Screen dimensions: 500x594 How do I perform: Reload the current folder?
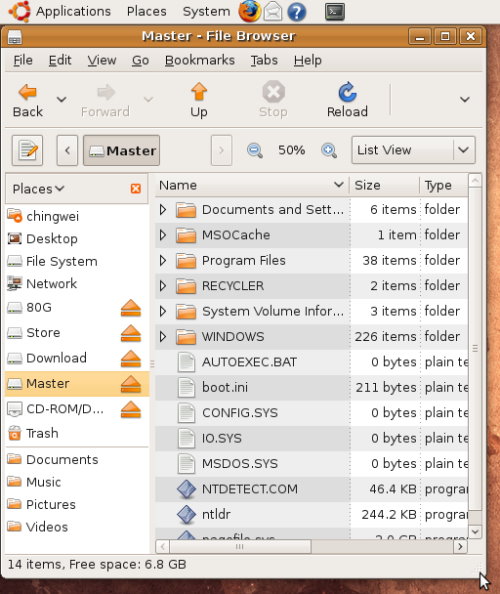pyautogui.click(x=347, y=100)
